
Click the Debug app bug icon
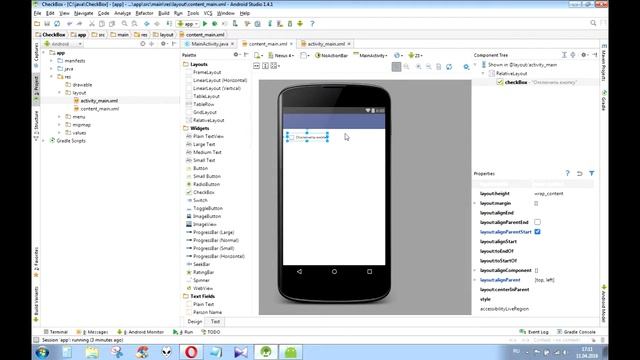pyautogui.click(x=215, y=24)
